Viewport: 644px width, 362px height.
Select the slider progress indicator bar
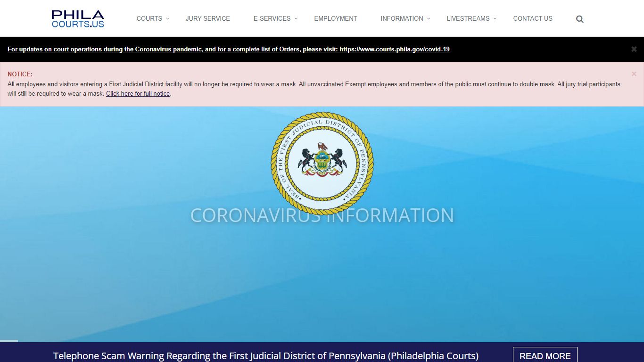9,341
